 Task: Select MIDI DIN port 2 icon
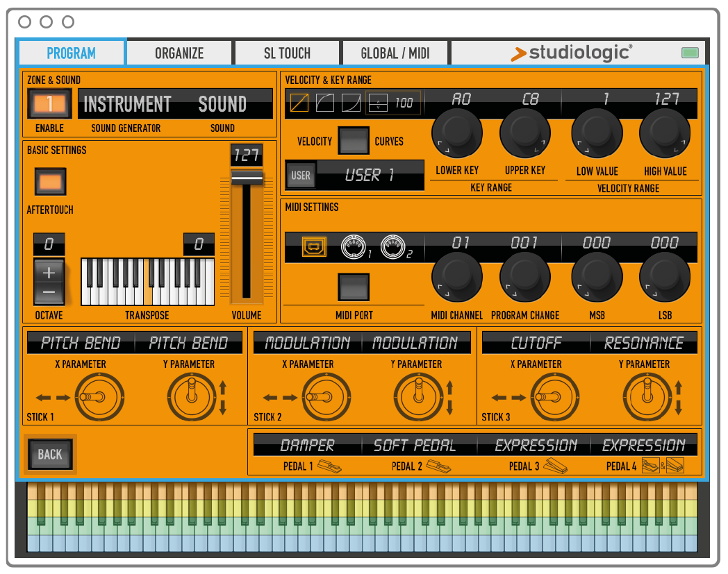click(x=393, y=247)
